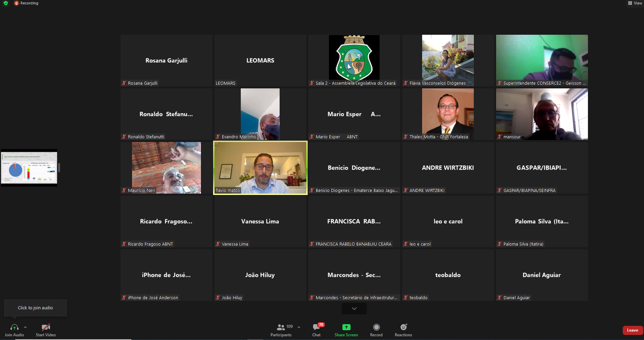
Task: Click the green encryption shield icon
Action: click(6, 3)
